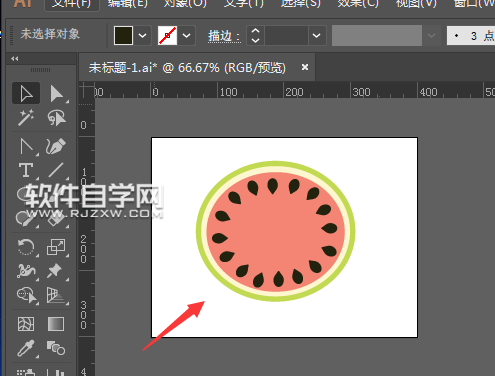495x376 pixels.
Task: Increase stroke weight with up arrow
Action: [x=255, y=31]
